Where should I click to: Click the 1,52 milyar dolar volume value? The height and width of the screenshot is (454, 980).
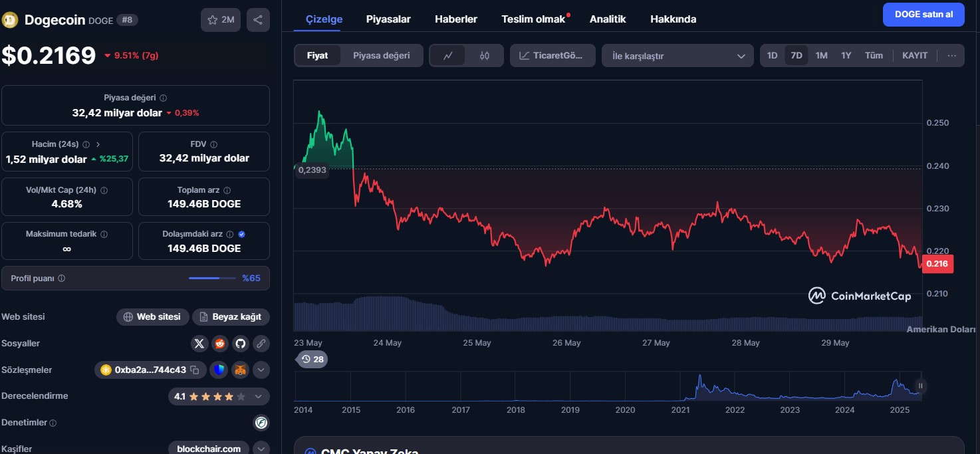46,160
